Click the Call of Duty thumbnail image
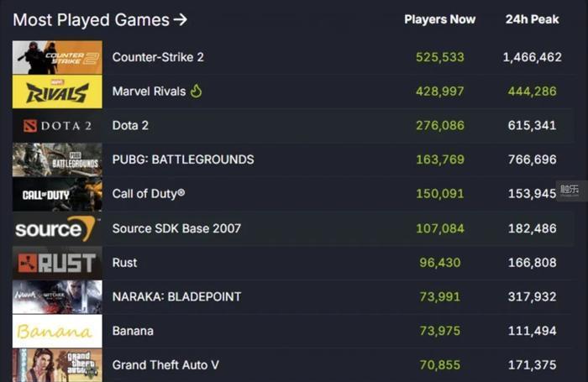588x382 pixels. (x=57, y=194)
